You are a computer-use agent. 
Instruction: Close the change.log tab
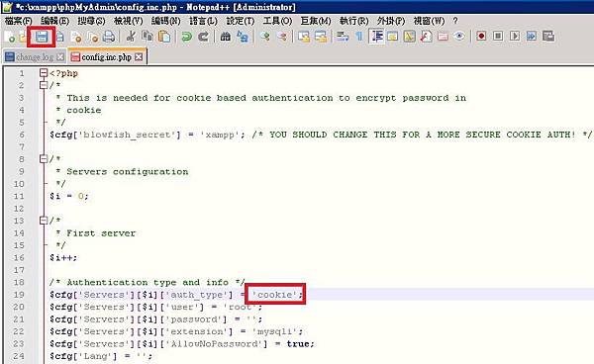click(x=60, y=57)
